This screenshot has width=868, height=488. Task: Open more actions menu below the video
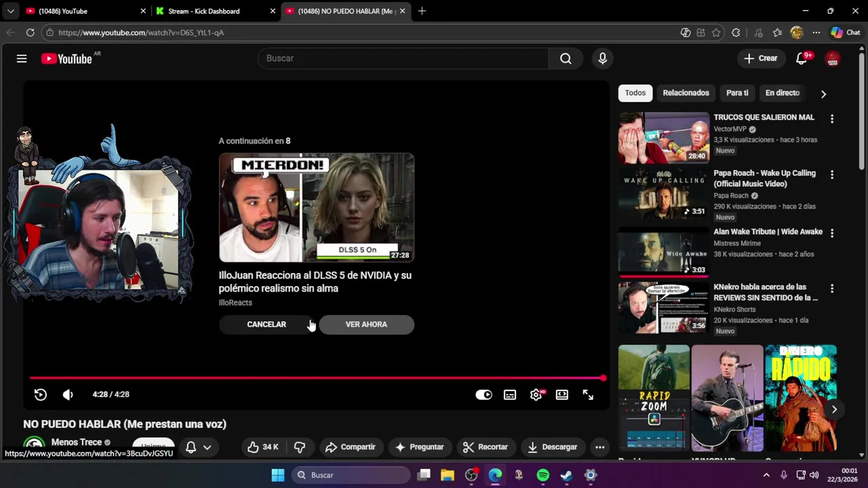599,447
